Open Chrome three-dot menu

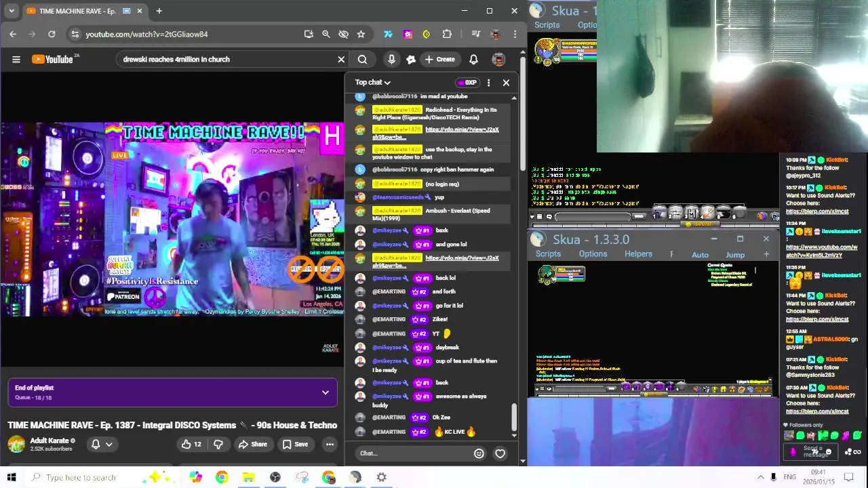(515, 34)
